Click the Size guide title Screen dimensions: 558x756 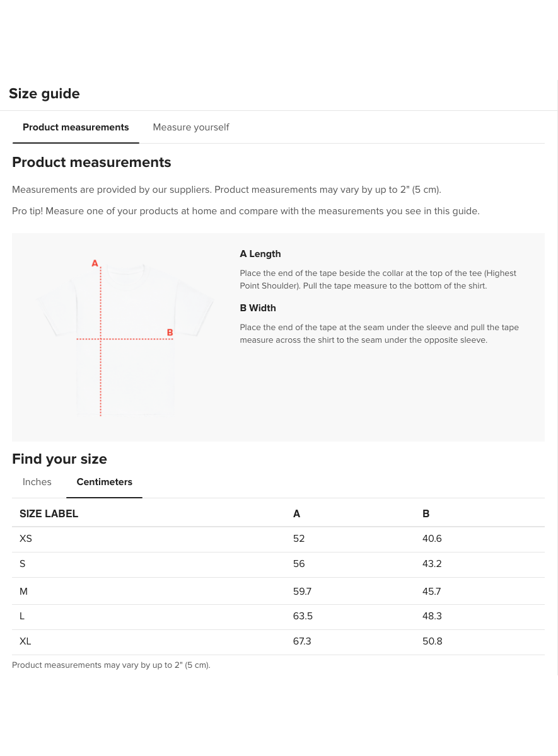pyautogui.click(x=44, y=94)
